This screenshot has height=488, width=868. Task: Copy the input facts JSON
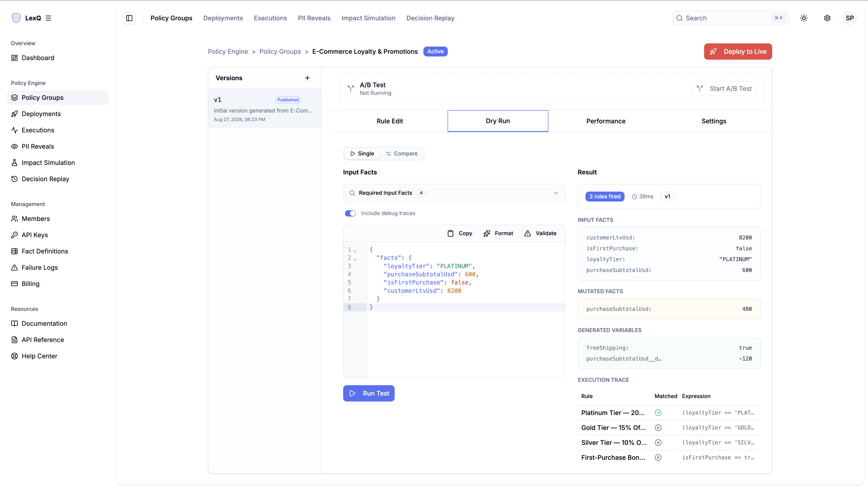click(x=460, y=233)
